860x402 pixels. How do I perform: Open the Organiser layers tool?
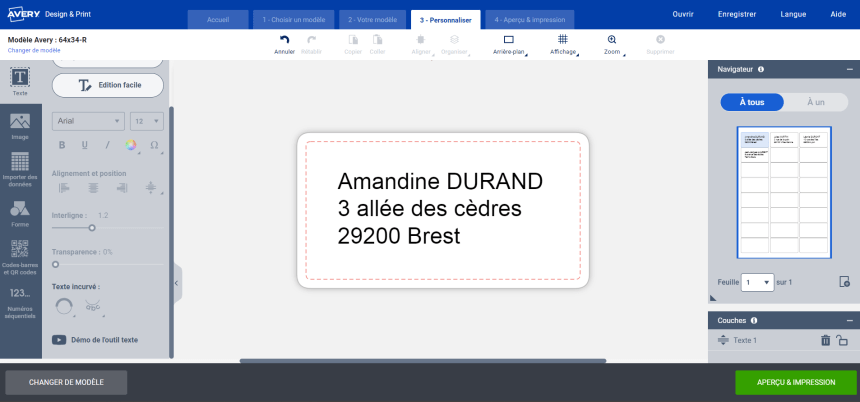click(x=454, y=40)
